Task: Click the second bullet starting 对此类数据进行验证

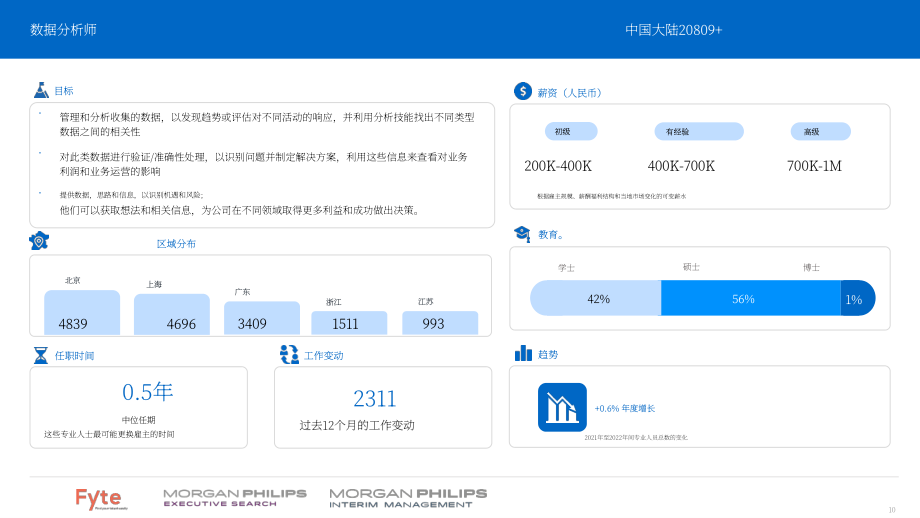Action: [x=263, y=164]
